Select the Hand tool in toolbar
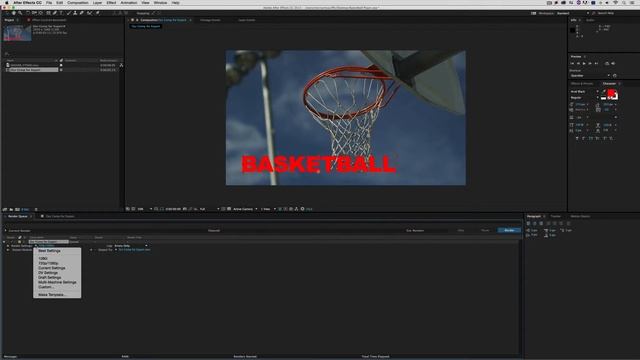This screenshot has height=360, width=640. point(13,13)
